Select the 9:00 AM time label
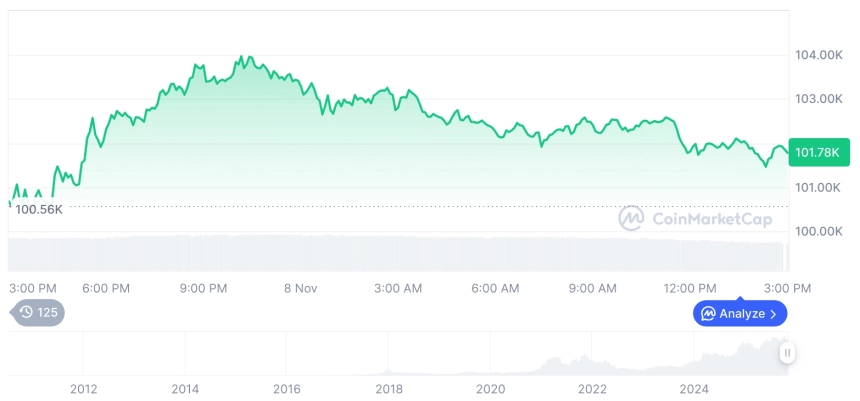 (x=592, y=288)
